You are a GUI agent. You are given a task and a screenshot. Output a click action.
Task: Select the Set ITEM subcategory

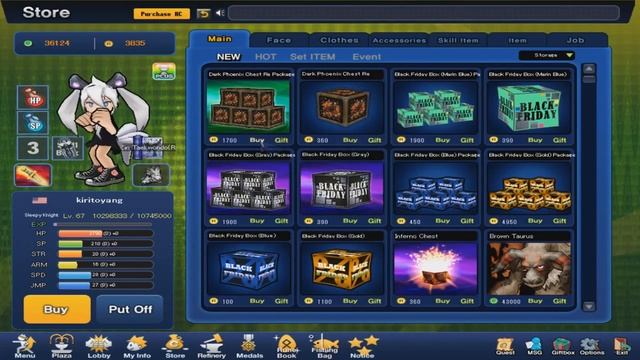pyautogui.click(x=313, y=57)
